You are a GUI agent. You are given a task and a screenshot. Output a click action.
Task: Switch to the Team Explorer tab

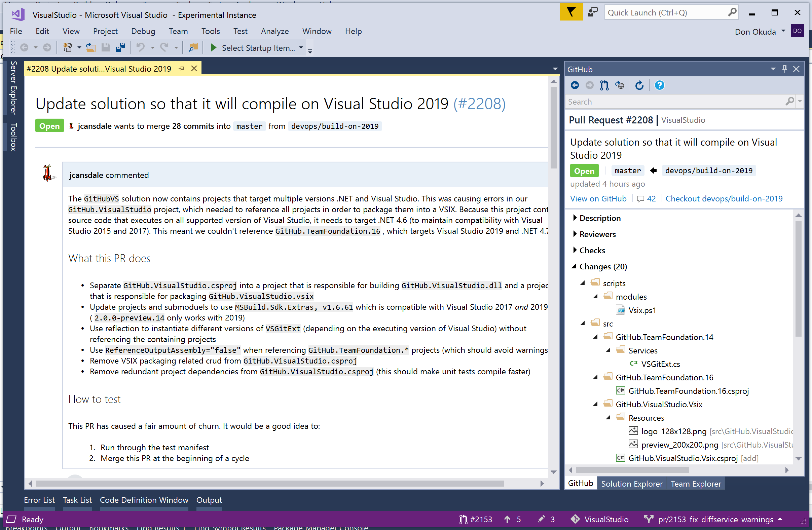696,484
